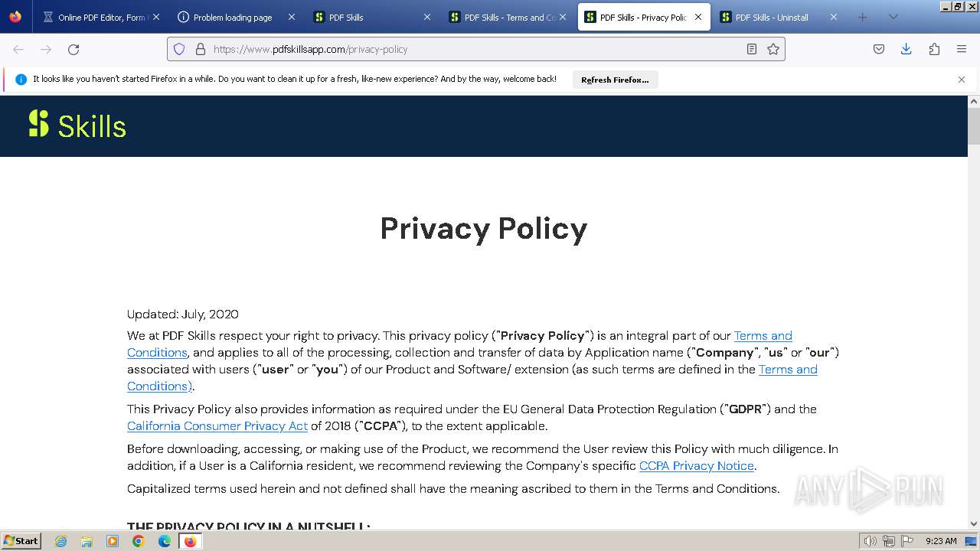The width and height of the screenshot is (980, 551).
Task: Click the site security padlock icon
Action: 201,49
